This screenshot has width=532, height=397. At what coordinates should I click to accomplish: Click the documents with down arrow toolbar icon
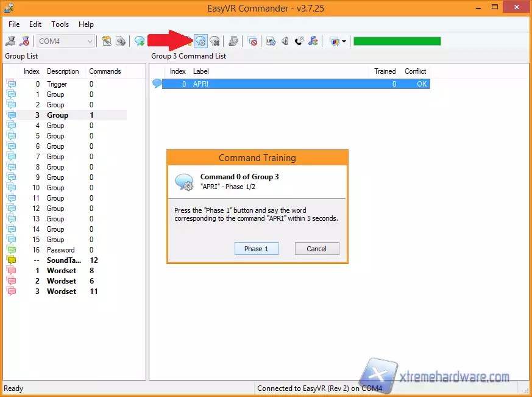coord(121,41)
